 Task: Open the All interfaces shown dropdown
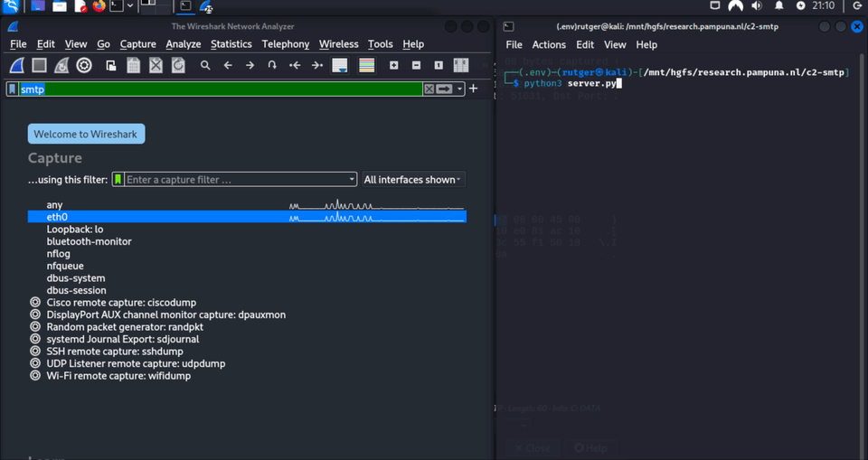click(413, 179)
